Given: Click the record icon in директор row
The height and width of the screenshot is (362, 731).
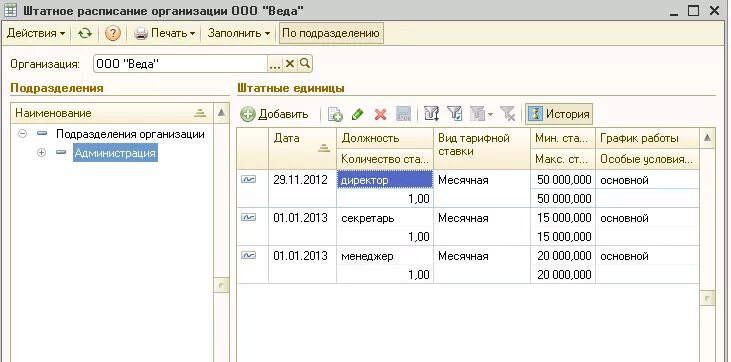Looking at the screenshot, I should (x=248, y=180).
